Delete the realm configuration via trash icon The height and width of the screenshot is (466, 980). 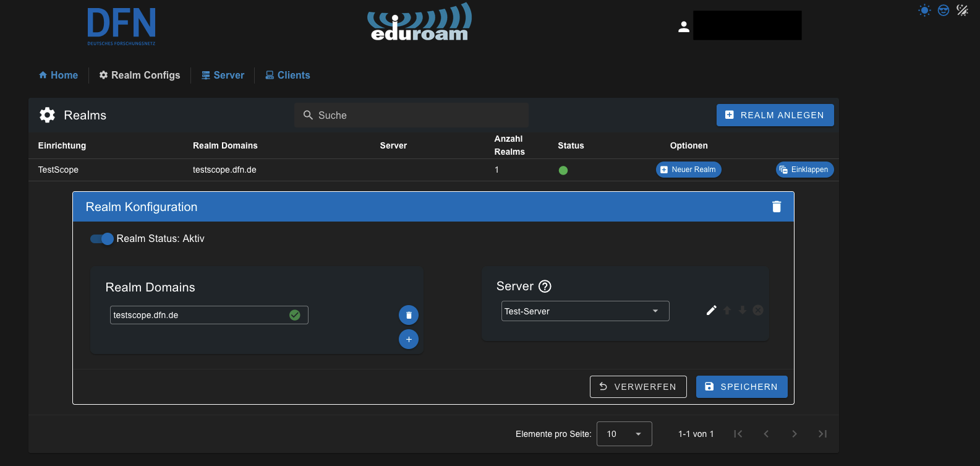pos(777,207)
